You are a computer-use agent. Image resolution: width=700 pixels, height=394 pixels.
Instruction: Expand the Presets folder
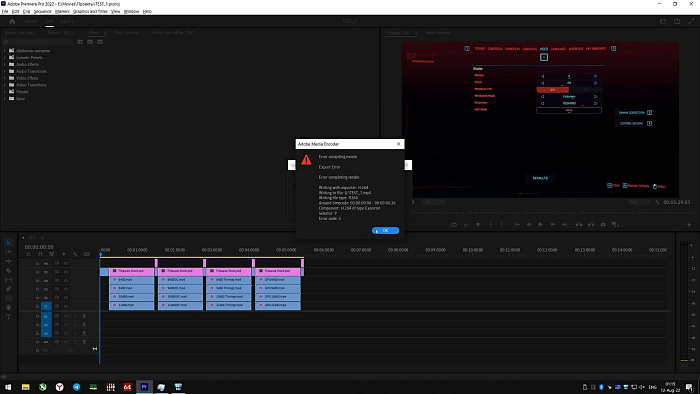tap(4, 91)
